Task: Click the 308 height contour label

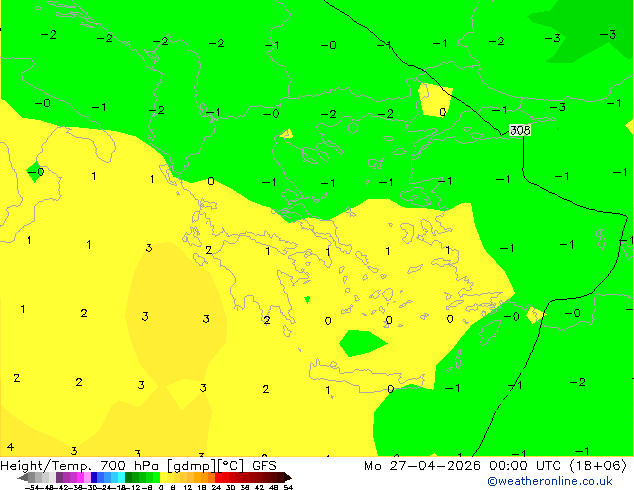Action: point(520,130)
